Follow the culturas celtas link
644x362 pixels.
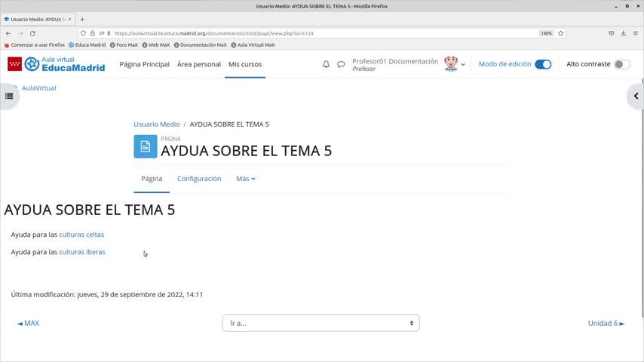(x=81, y=235)
